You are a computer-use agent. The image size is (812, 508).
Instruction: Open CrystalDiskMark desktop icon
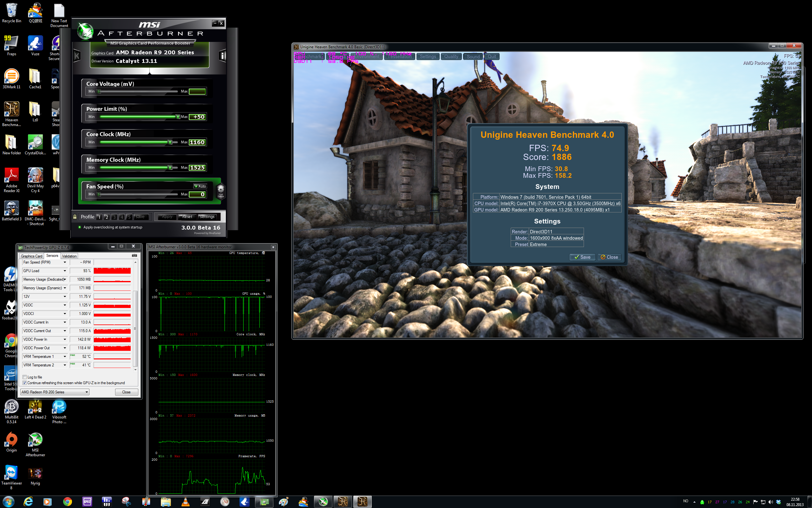35,144
